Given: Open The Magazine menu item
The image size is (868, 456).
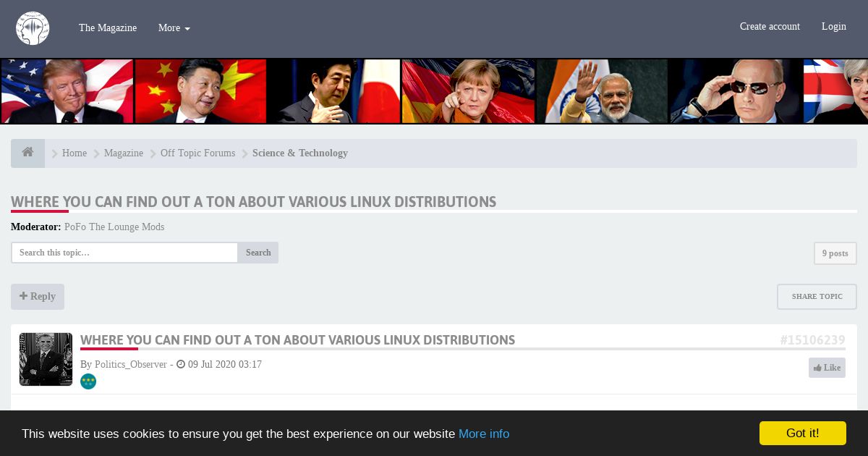Looking at the screenshot, I should (x=108, y=28).
